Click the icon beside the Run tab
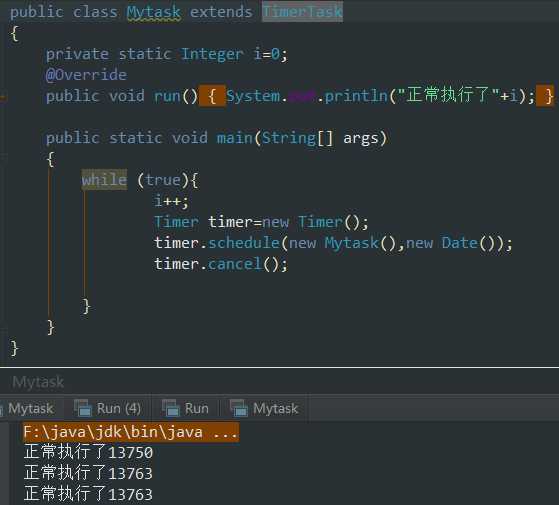 (171, 408)
